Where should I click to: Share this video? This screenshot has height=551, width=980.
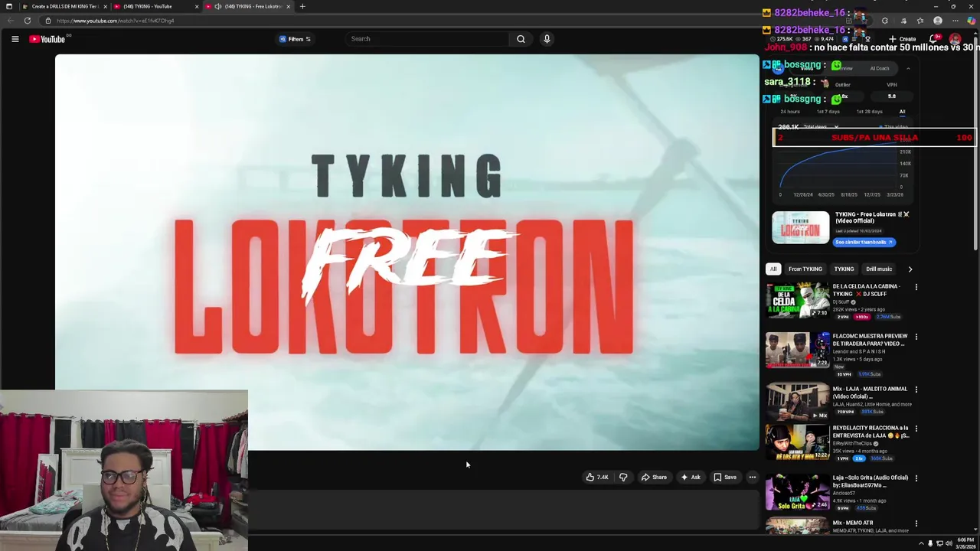coord(654,478)
